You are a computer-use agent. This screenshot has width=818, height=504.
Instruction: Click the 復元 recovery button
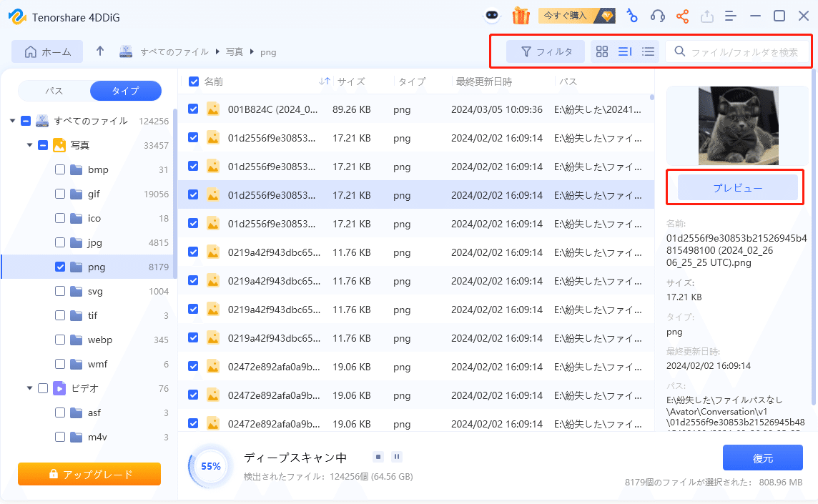[763, 457]
